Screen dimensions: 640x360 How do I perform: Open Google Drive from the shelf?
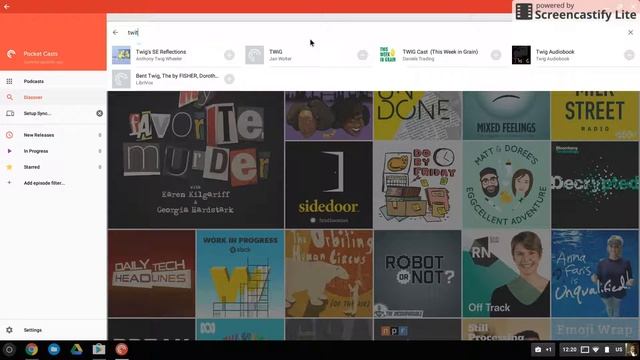point(76,349)
